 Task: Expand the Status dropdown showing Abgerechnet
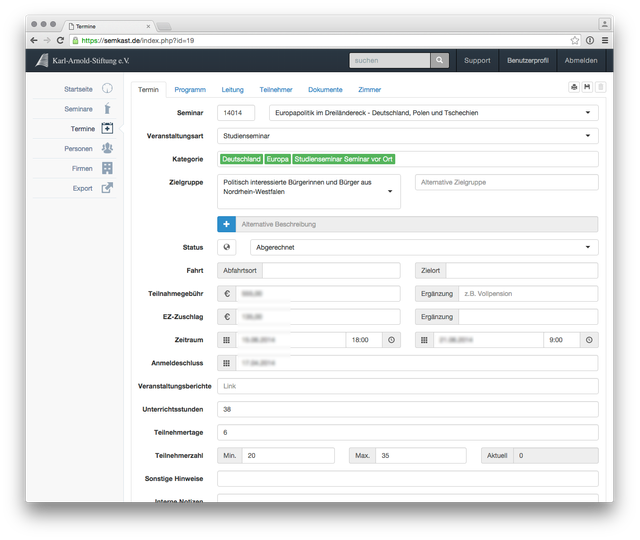point(588,247)
